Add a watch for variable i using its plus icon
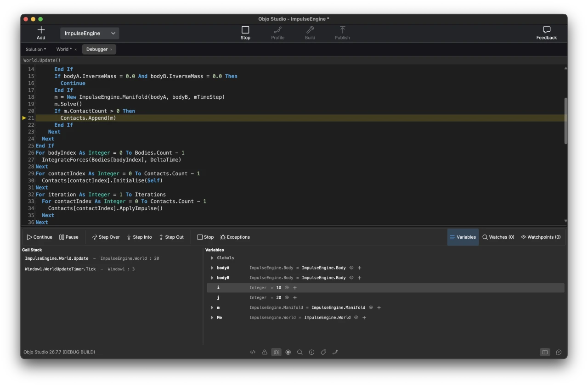Viewport: 588px width, 386px height. click(295, 288)
